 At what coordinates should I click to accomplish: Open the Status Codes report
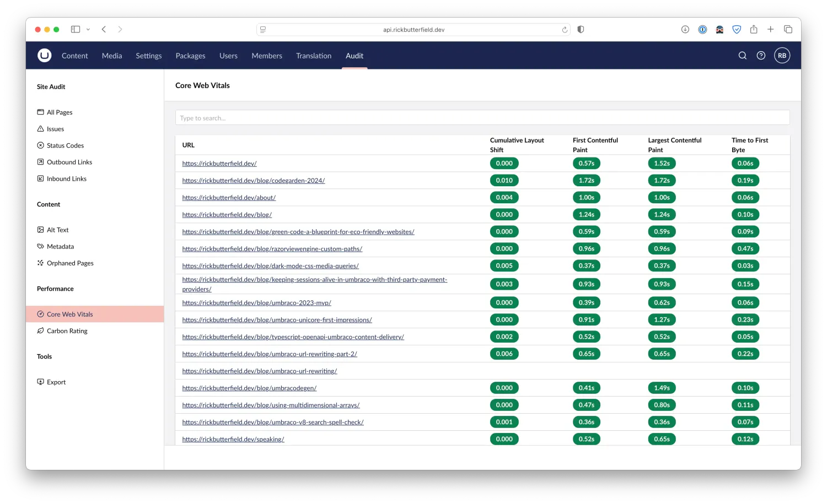[66, 145]
